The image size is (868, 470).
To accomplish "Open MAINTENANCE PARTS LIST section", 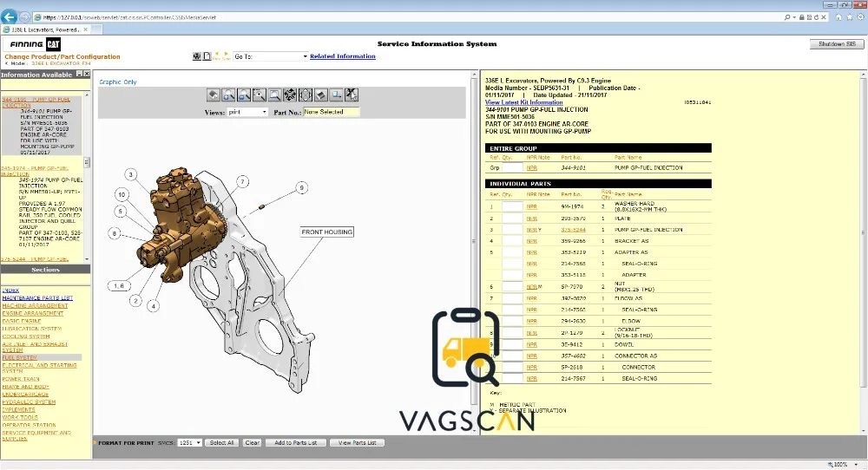I will click(x=37, y=298).
